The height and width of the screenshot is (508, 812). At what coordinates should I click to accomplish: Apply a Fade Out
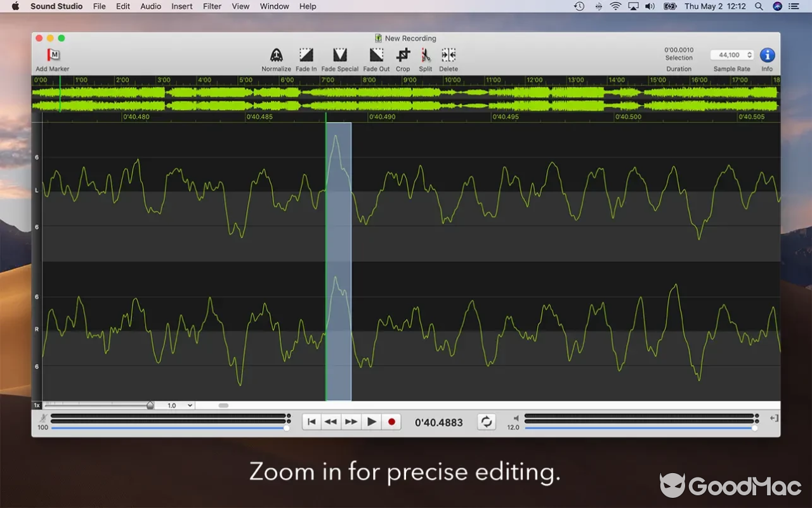point(376,55)
